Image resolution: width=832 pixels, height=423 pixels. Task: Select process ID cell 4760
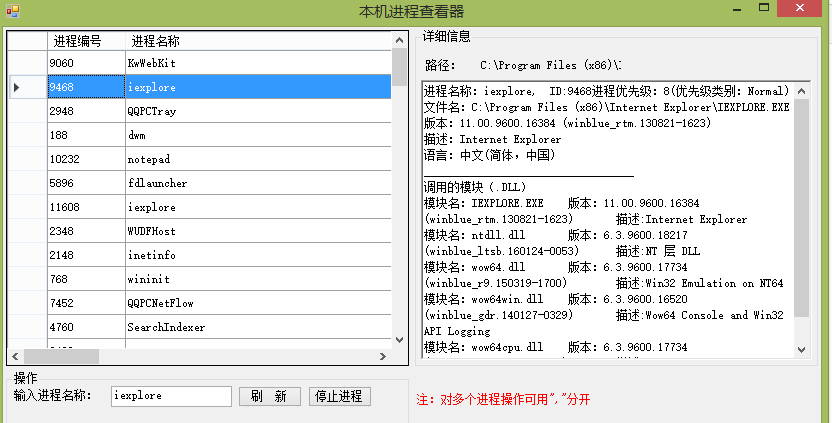point(86,327)
